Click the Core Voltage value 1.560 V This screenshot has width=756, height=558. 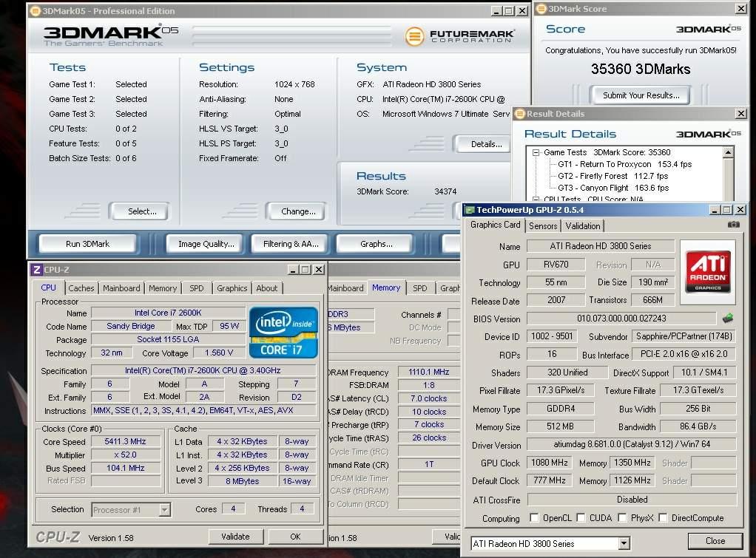[219, 353]
